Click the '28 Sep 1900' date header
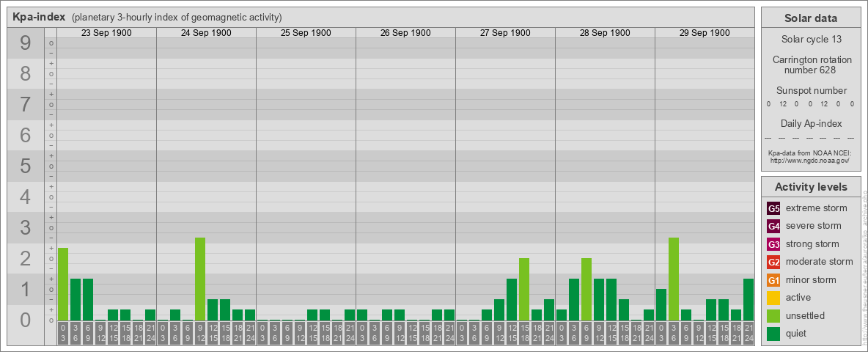 coord(605,33)
